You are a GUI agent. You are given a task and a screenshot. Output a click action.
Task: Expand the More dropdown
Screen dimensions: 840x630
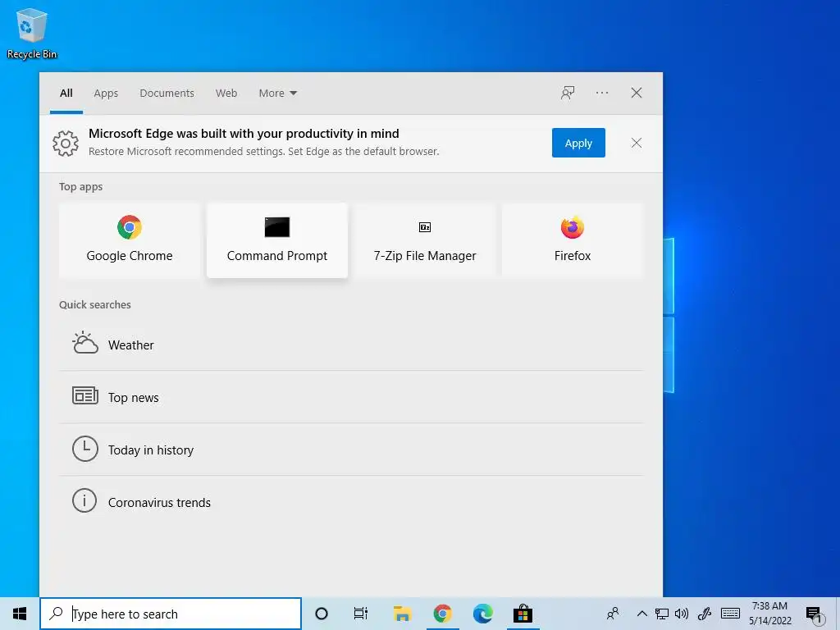point(277,94)
